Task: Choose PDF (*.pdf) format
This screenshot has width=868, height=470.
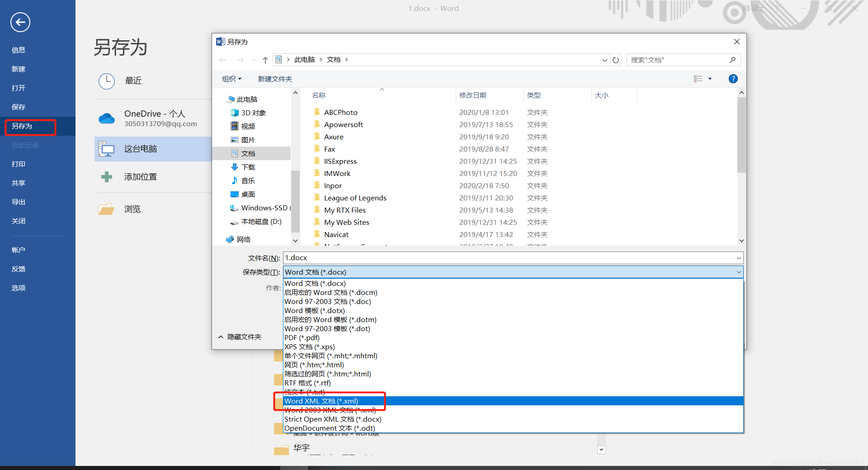Action: coord(513,337)
